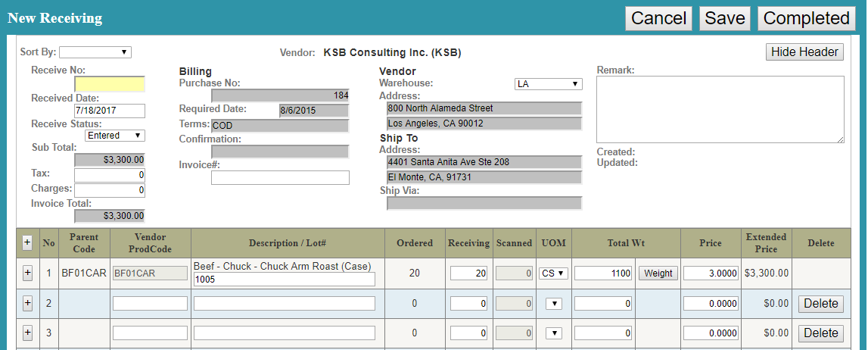Click the Receiving field in row 3
Image resolution: width=868 pixels, height=350 pixels.
click(469, 333)
